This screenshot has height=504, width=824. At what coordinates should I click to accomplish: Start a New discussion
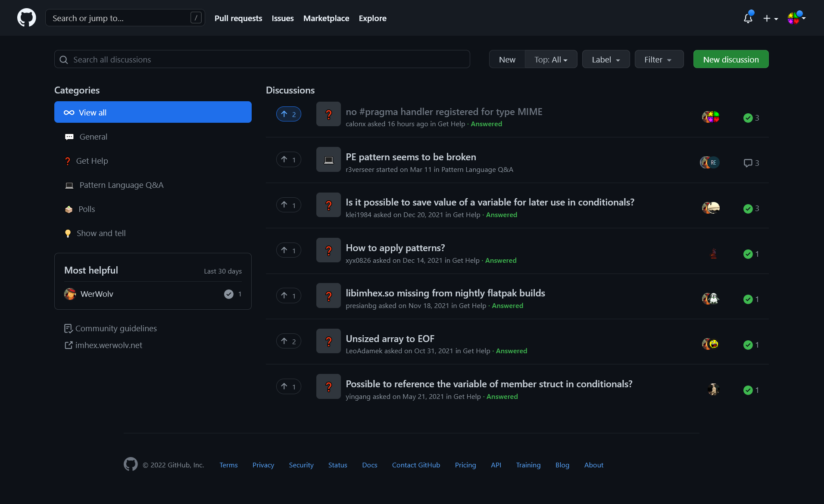tap(731, 59)
